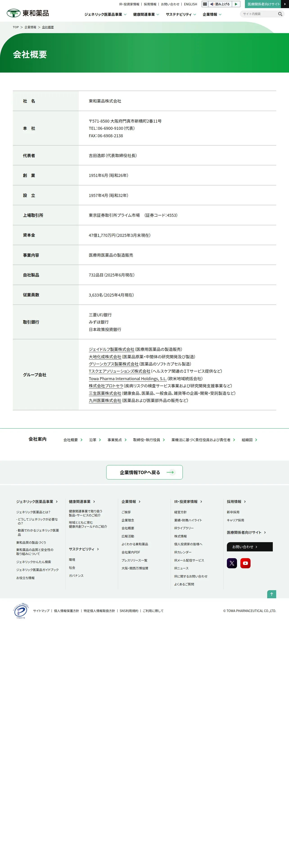
Task: Open footer 企業情報 heading
Action: [131, 502]
